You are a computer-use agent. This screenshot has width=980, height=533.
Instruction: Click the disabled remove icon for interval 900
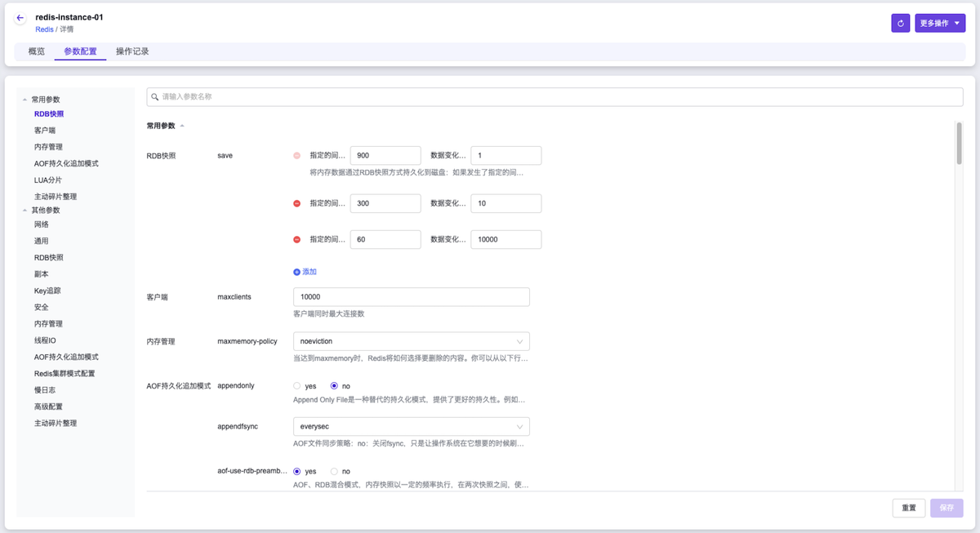pyautogui.click(x=297, y=155)
